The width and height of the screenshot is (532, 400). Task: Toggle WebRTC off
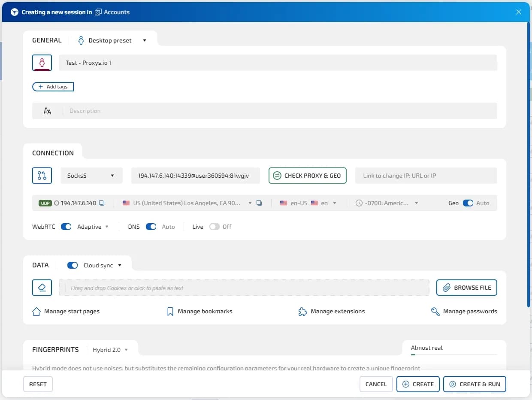(x=66, y=226)
